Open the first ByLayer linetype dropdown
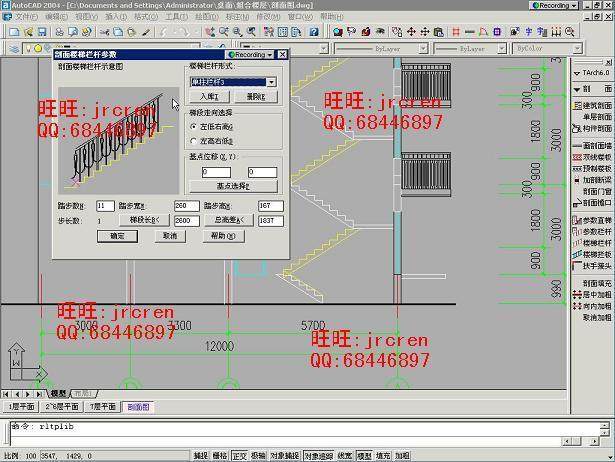 click(x=422, y=49)
